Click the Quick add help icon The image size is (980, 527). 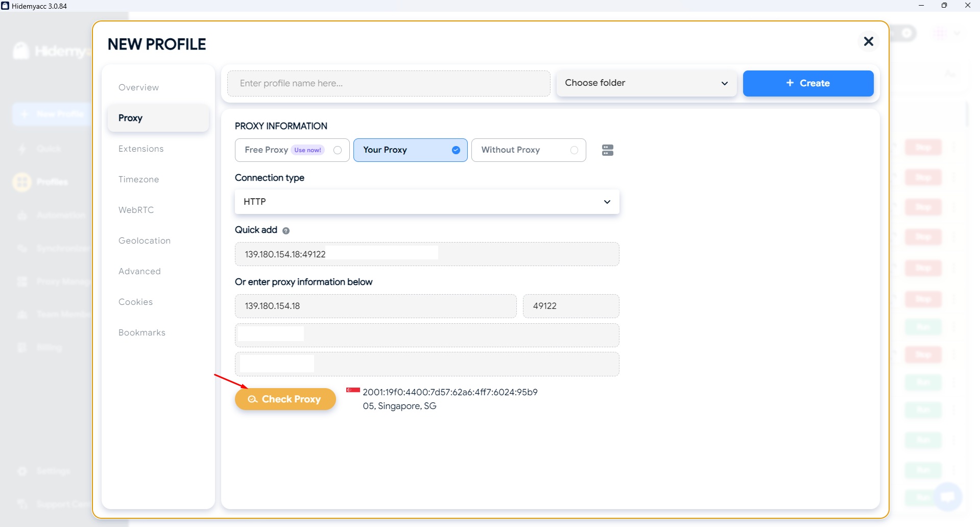tap(286, 231)
